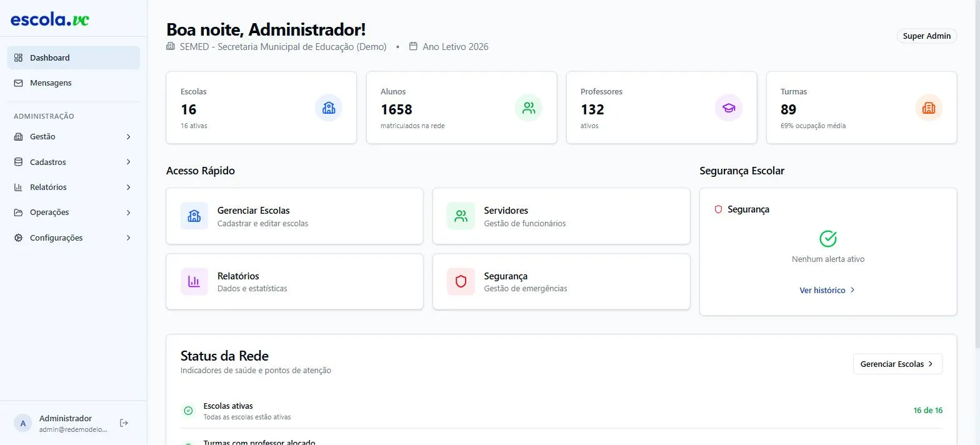Click the purple Relatórios chart icon in Acesso Rápido
This screenshot has width=980, height=445.
194,281
